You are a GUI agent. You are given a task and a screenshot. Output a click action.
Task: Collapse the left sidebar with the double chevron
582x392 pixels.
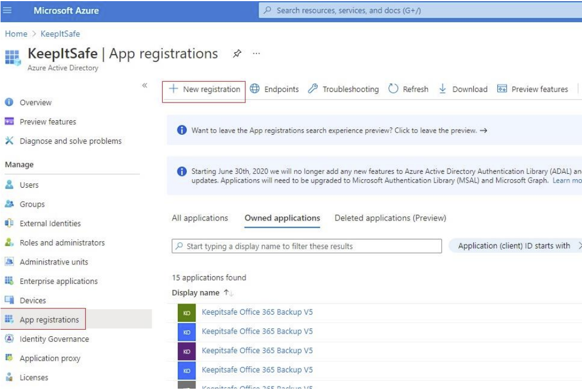(145, 85)
